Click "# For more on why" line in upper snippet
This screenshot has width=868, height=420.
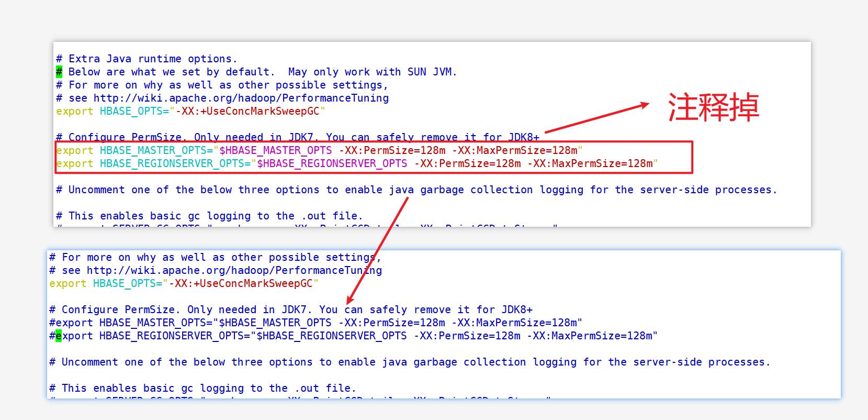[222, 85]
